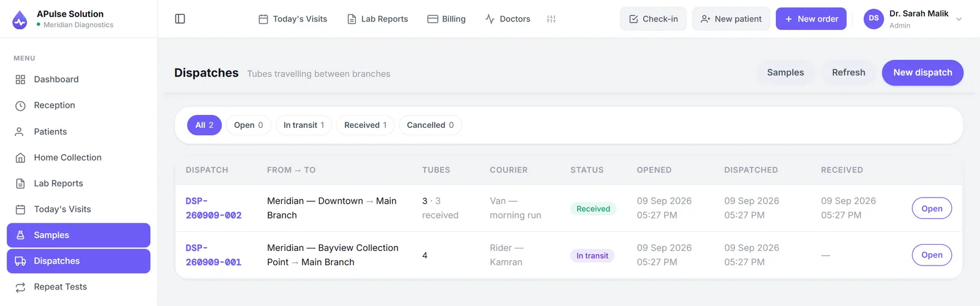The height and width of the screenshot is (306, 980).
Task: Click the New dispatch button
Action: coord(922,73)
